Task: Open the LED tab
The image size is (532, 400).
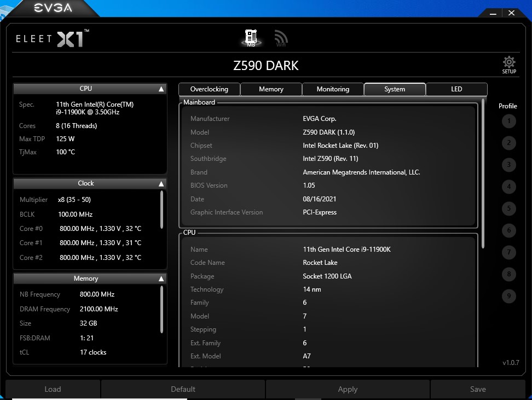Action: point(456,89)
